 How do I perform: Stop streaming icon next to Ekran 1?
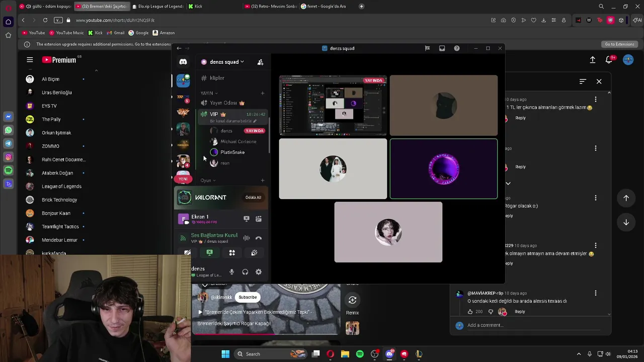(247, 219)
